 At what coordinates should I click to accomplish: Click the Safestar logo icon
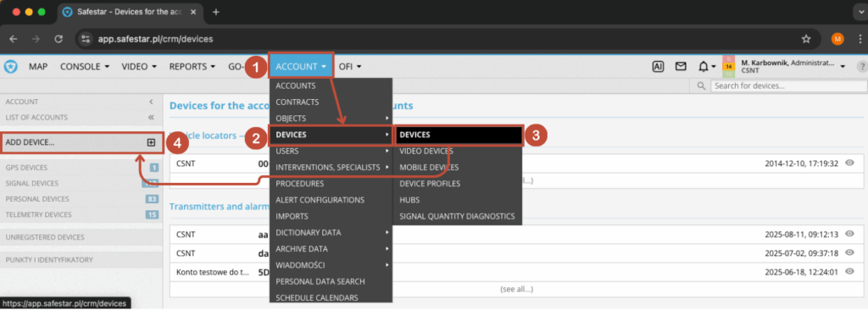click(x=10, y=67)
